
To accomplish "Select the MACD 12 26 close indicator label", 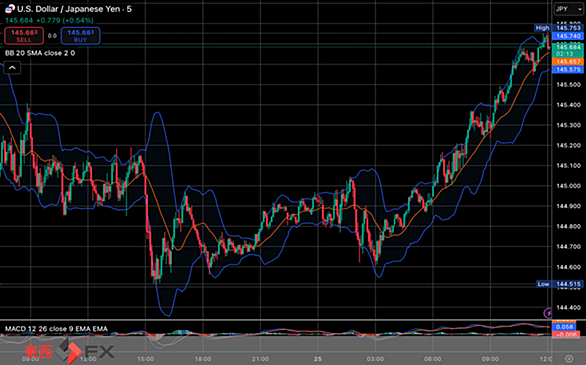I will point(56,329).
